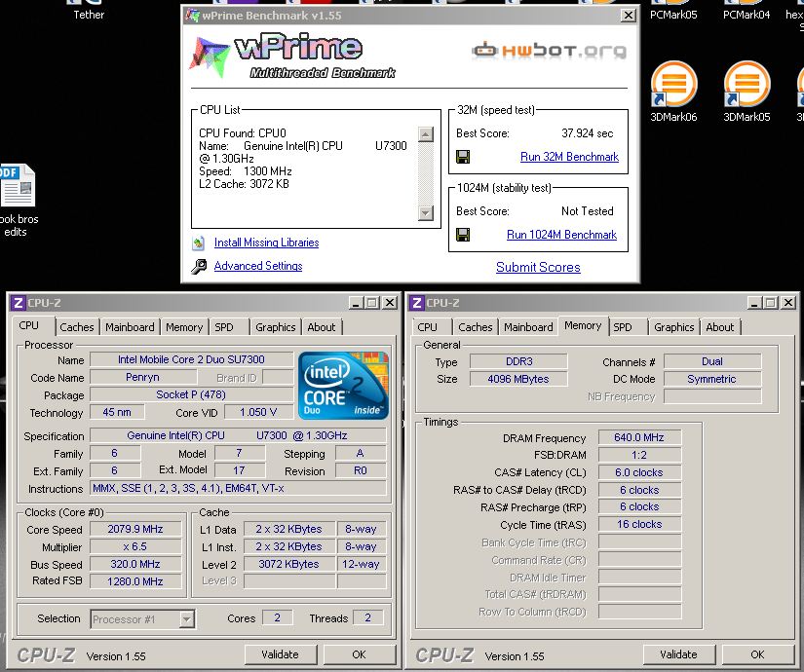The image size is (804, 672).
Task: Click Submit Scores link
Action: (538, 267)
